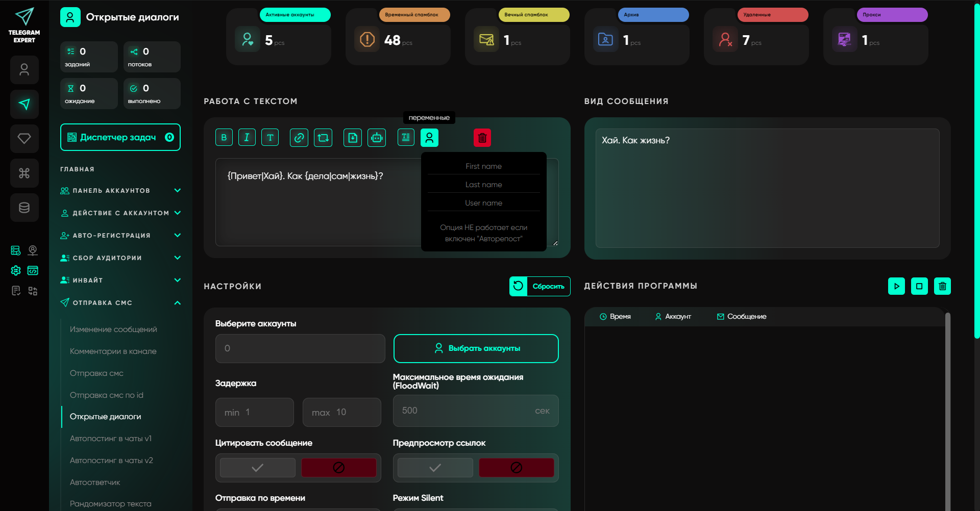Disable quote message with red toggle
980x511 pixels.
point(338,468)
